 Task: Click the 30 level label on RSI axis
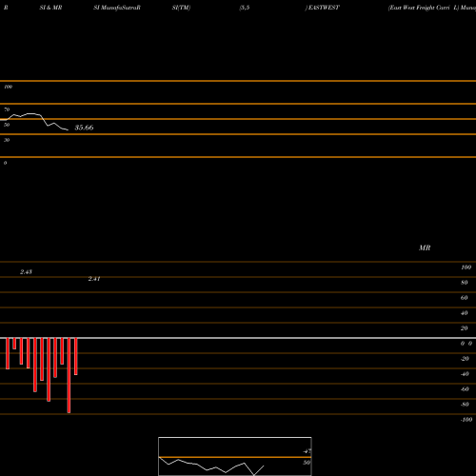7,140
